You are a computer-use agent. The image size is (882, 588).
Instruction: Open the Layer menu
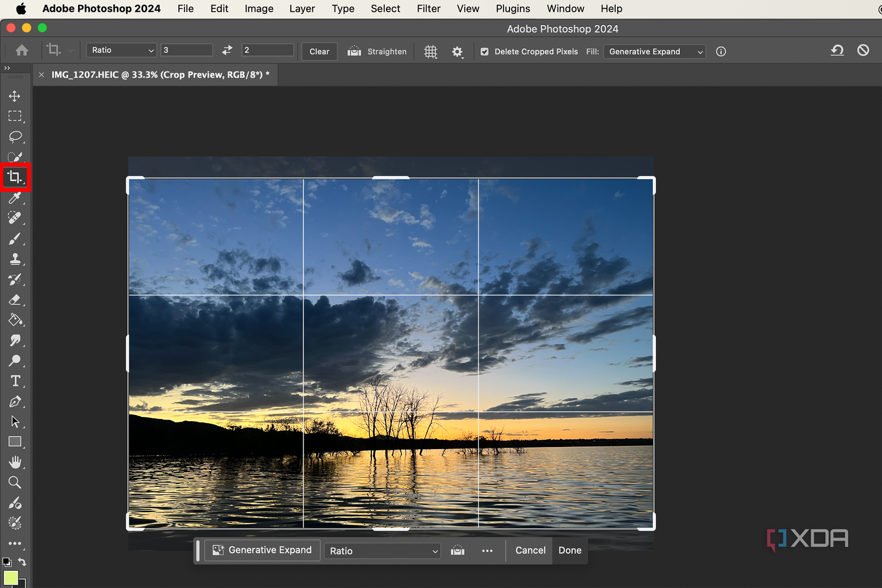pos(302,9)
